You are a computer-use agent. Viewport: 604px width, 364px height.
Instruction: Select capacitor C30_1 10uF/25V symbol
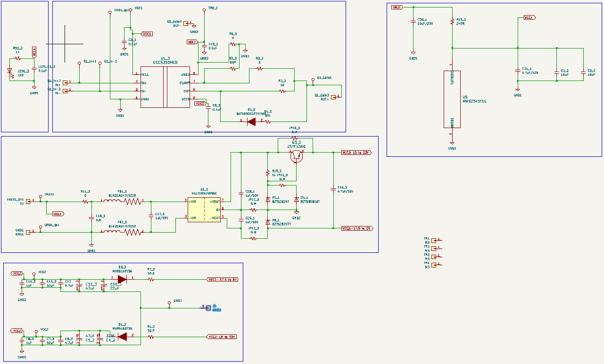pyautogui.click(x=413, y=22)
